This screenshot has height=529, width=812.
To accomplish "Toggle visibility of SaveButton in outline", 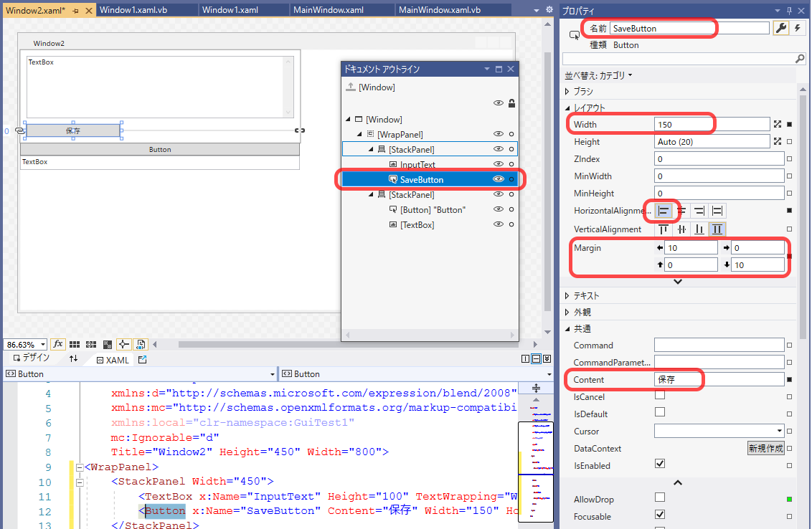I will click(499, 179).
